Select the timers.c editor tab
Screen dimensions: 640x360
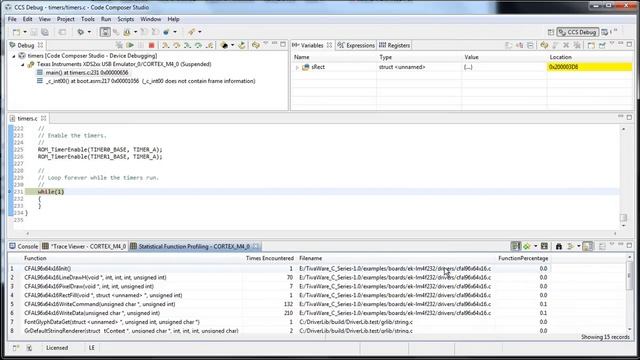pos(27,118)
